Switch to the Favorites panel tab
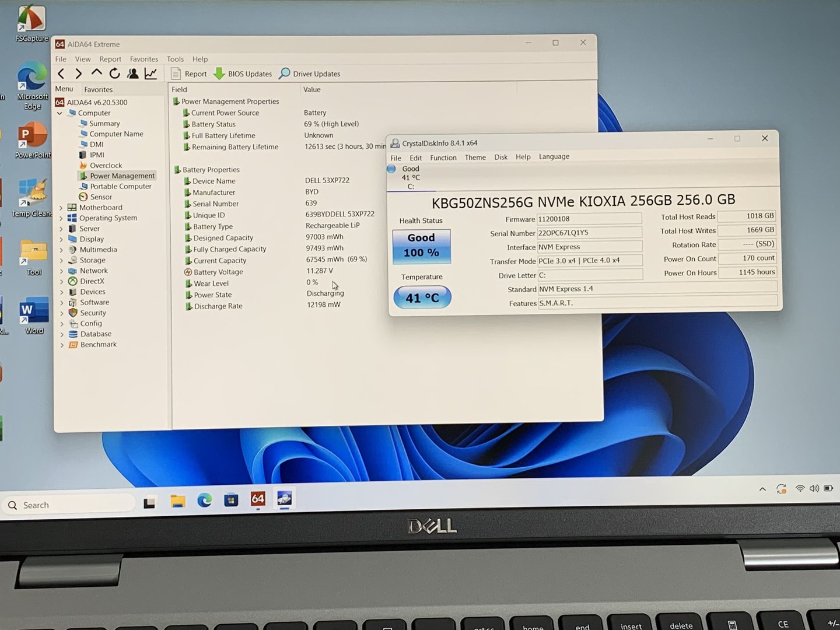Screen dimensions: 840x630 tap(98, 89)
